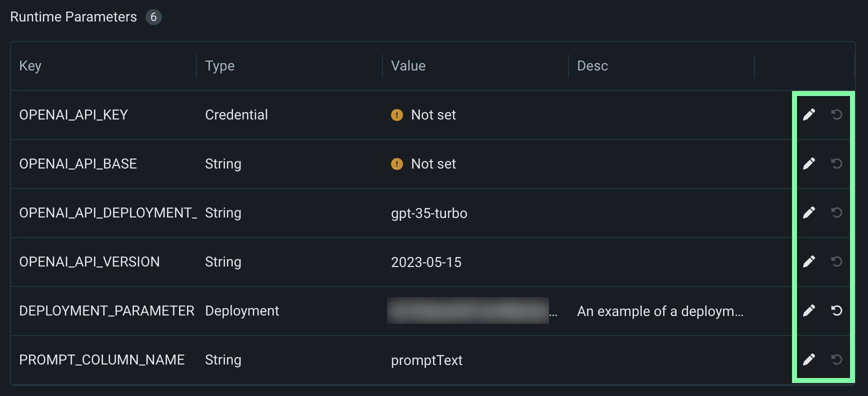Edit the OPENAI_API_BASE parameter pencil icon

click(809, 164)
